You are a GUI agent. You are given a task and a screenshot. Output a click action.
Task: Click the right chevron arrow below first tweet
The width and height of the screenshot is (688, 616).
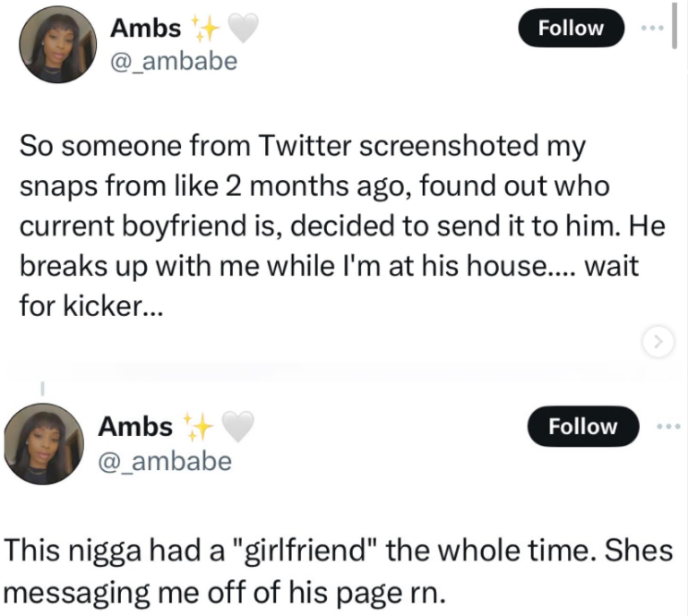coord(658,339)
